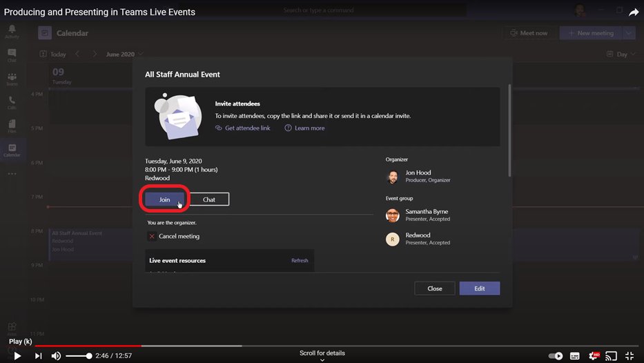Image resolution: width=644 pixels, height=363 pixels.
Task: Open the Learn more link
Action: pyautogui.click(x=305, y=128)
